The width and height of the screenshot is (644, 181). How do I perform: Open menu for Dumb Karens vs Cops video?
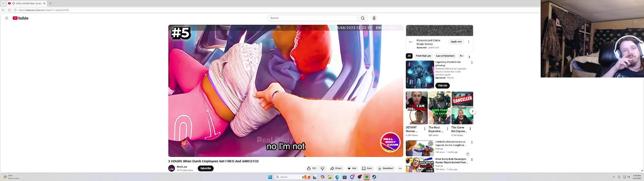point(472,142)
